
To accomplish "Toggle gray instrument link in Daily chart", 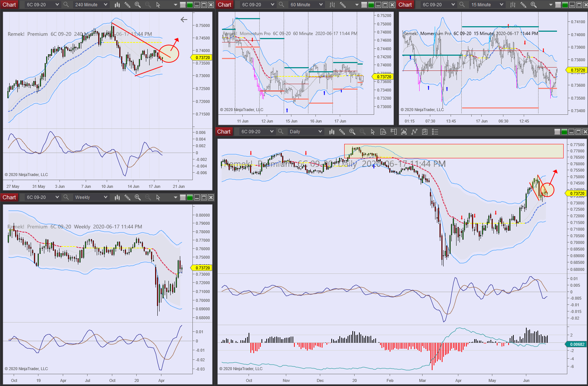I will [x=558, y=132].
